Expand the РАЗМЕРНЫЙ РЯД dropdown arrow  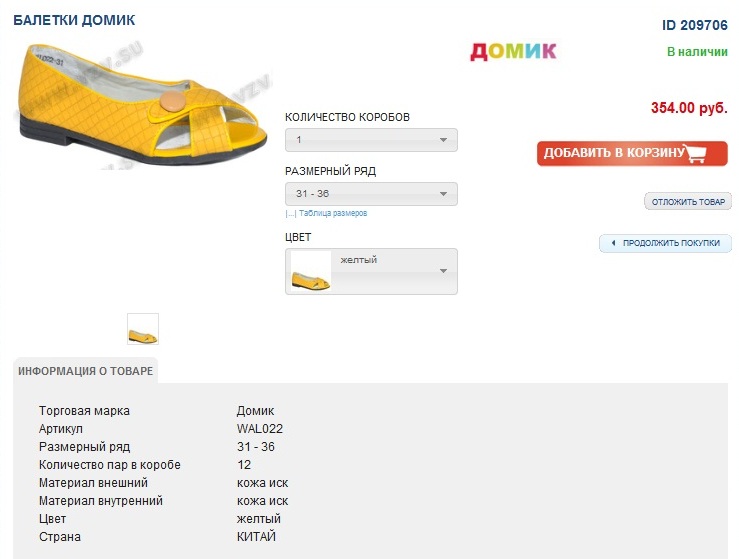tap(443, 194)
